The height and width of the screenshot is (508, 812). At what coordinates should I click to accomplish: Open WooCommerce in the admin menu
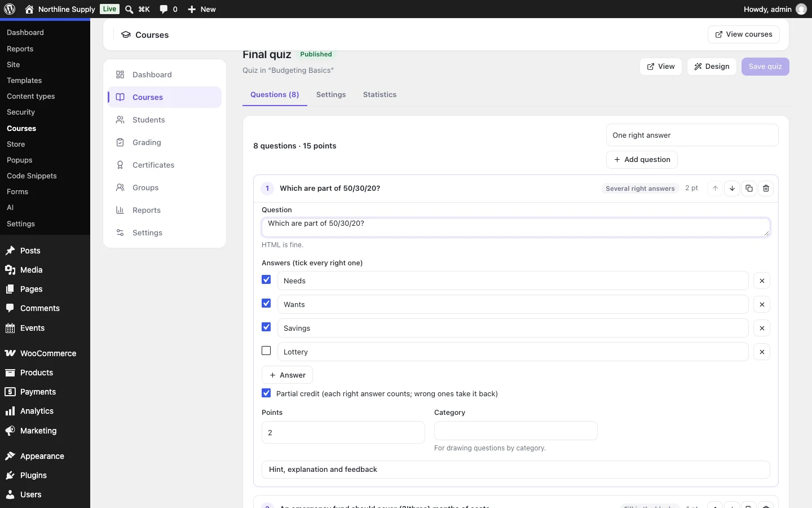(x=45, y=353)
